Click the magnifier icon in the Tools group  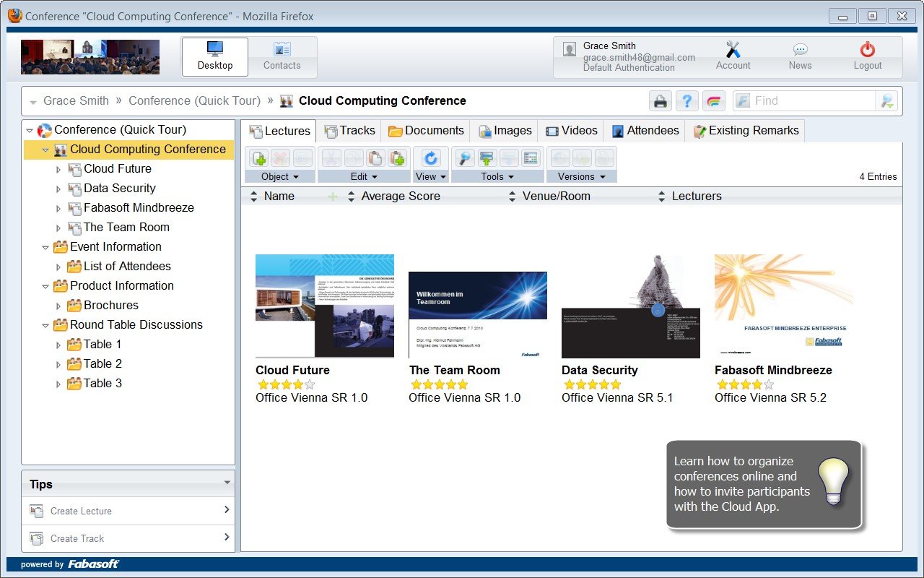click(466, 158)
